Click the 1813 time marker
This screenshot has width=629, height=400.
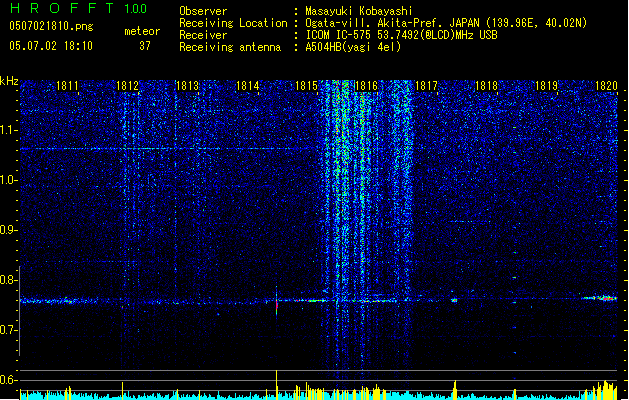[187, 85]
